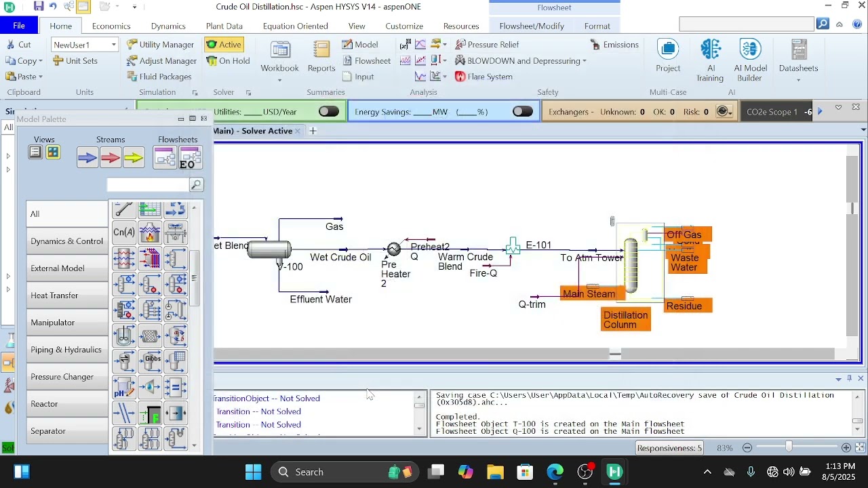
Task: Expand the Datasheets dropdown
Action: coord(798,80)
